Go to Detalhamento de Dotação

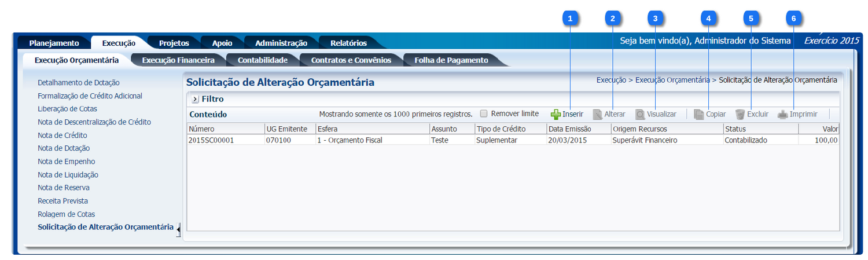pyautogui.click(x=78, y=83)
